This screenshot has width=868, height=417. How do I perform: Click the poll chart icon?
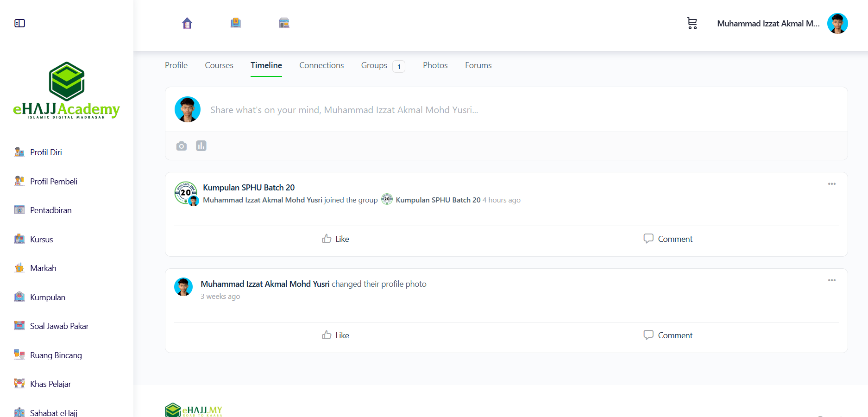tap(201, 146)
